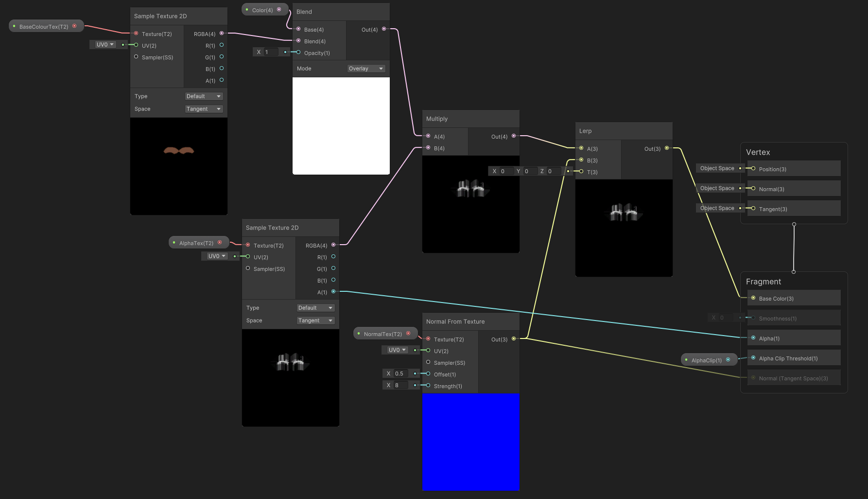
Task: Click the Fragment Base Color(3) input port
Action: (x=753, y=298)
